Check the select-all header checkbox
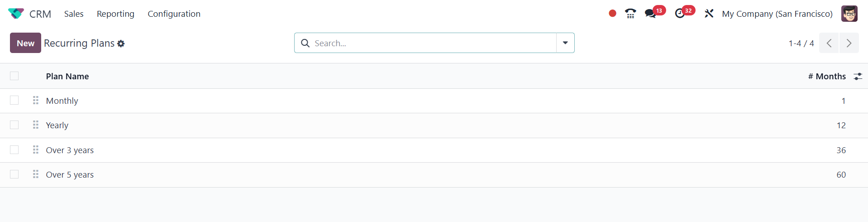The width and height of the screenshot is (868, 222). coord(14,76)
